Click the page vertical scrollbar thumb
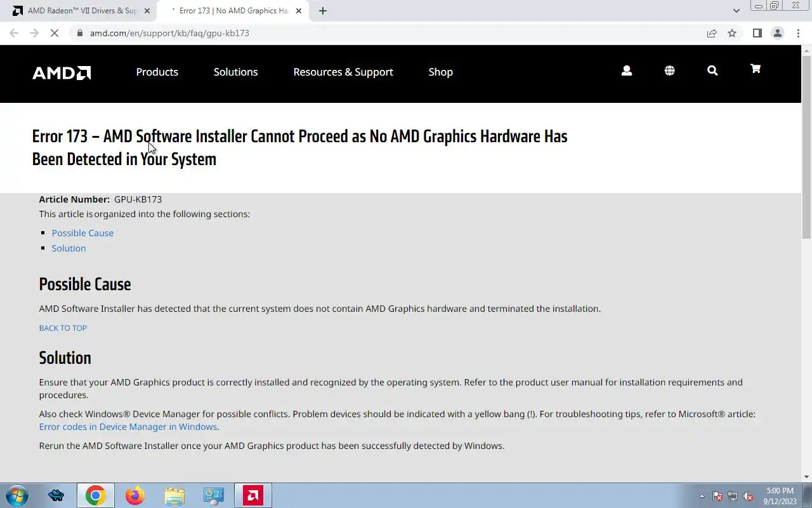 pos(806,147)
